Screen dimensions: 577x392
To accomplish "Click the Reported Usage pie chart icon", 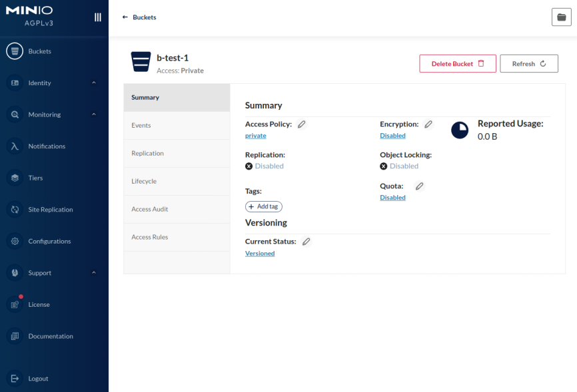I will [x=460, y=130].
